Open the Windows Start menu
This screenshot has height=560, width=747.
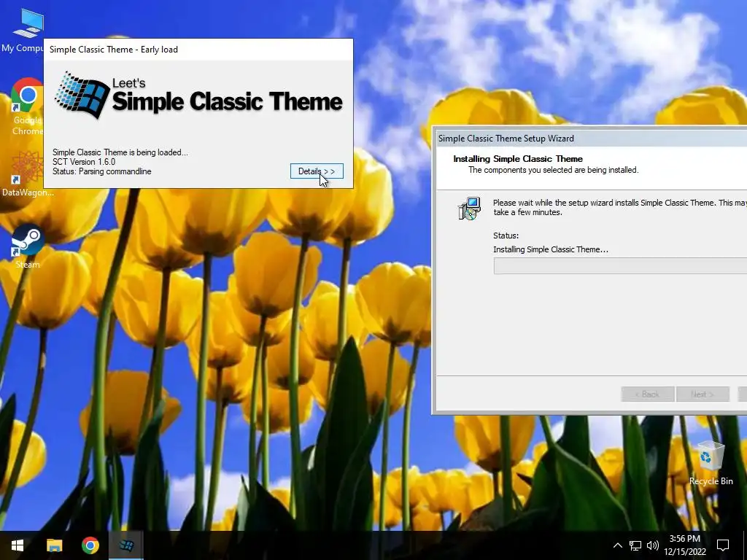(x=18, y=545)
